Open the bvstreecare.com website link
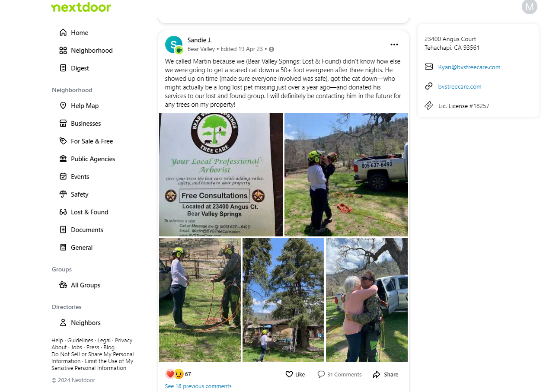 point(460,86)
